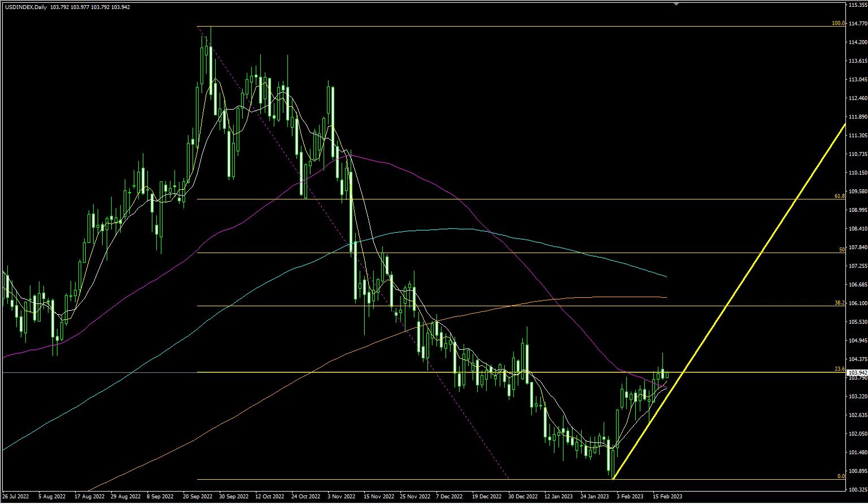Click the 24 Jan 2023 date label
The image size is (868, 504).
[x=595, y=497]
